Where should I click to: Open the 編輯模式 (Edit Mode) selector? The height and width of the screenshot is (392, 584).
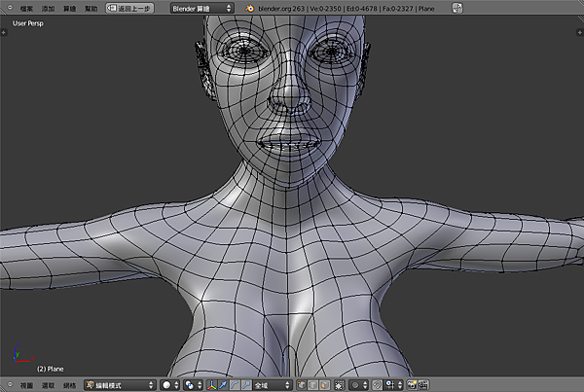tap(120, 385)
